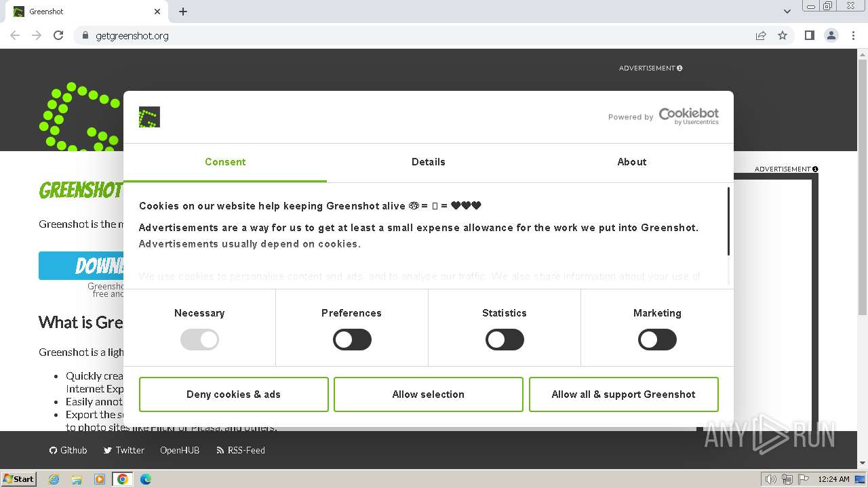Enable the Marketing cookies toggle
Image resolution: width=868 pixels, height=488 pixels.
click(657, 340)
